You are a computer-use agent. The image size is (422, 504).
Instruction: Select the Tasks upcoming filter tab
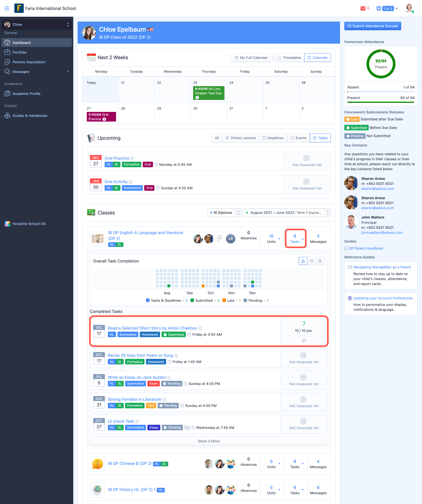tap(320, 138)
